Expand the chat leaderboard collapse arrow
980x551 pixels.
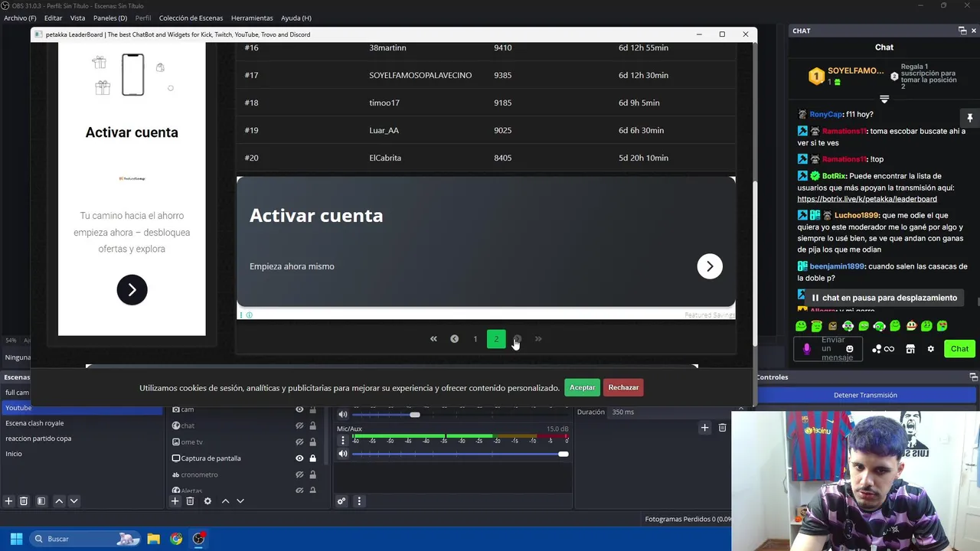(x=884, y=99)
